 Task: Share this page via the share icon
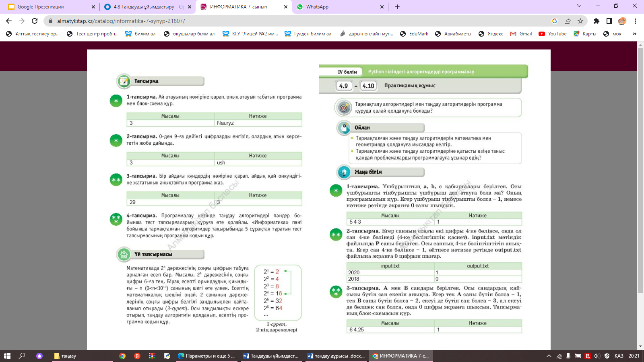pyautogui.click(x=568, y=21)
